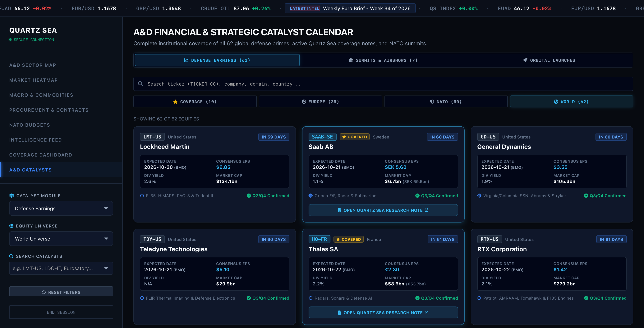
Task: Click the magnifier icon in the search bar
Action: coord(140,84)
